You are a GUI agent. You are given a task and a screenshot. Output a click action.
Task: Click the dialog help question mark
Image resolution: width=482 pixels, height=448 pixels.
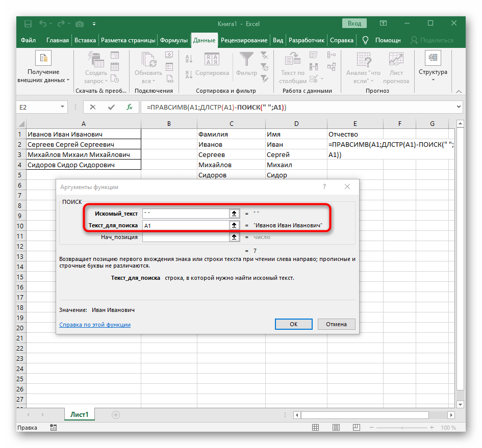tap(324, 187)
